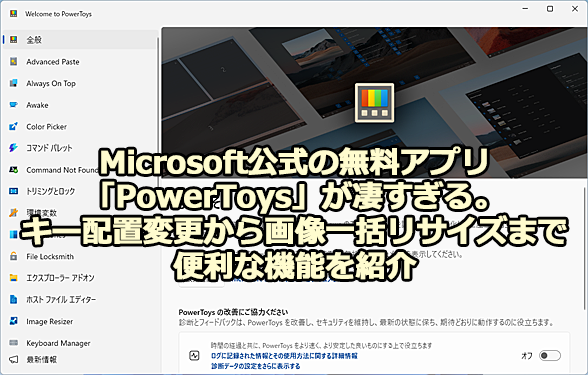Select the Awake coffee cup icon

[x=14, y=105]
